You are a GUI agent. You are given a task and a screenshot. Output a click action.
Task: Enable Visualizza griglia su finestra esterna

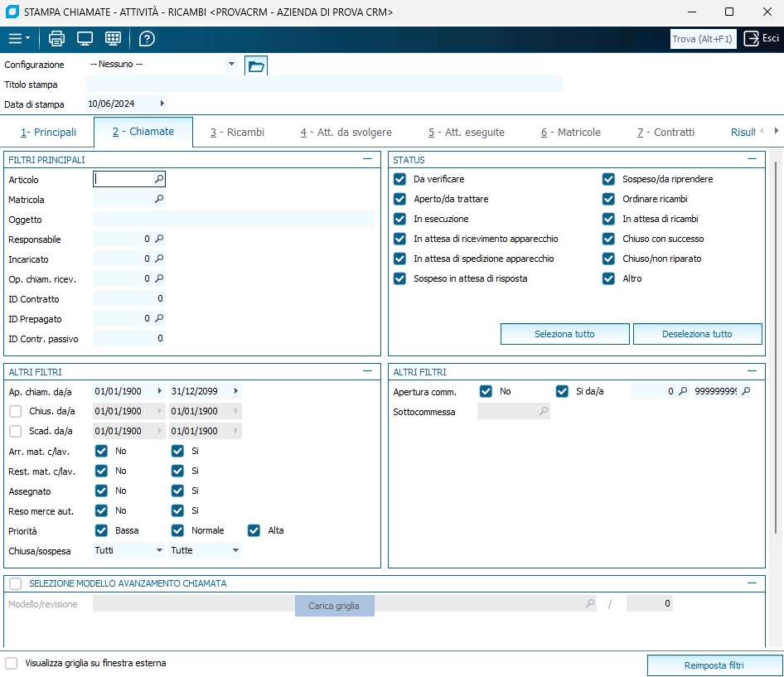click(12, 663)
